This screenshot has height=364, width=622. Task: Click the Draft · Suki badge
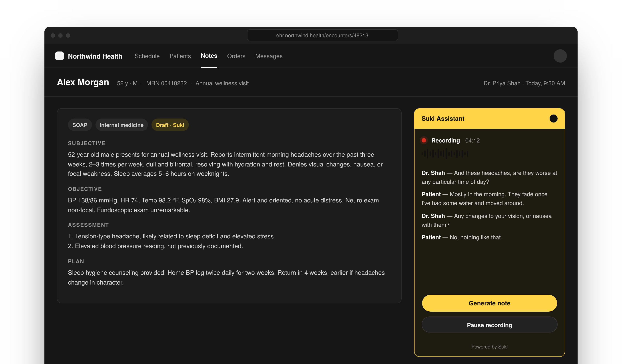170,125
